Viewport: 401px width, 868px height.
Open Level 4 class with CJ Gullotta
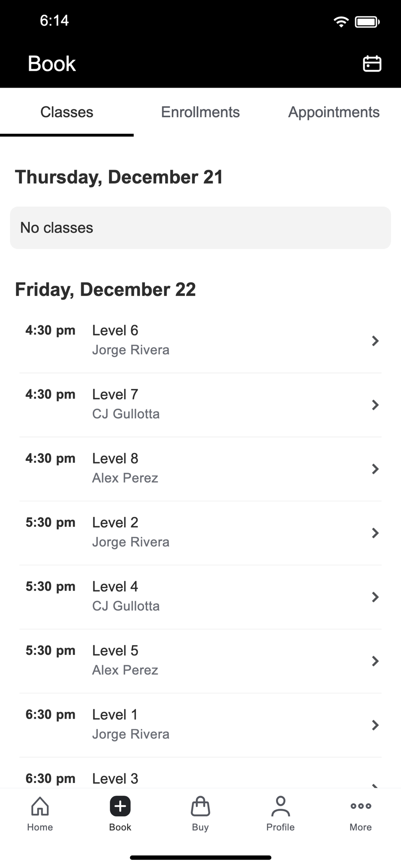pos(200,597)
